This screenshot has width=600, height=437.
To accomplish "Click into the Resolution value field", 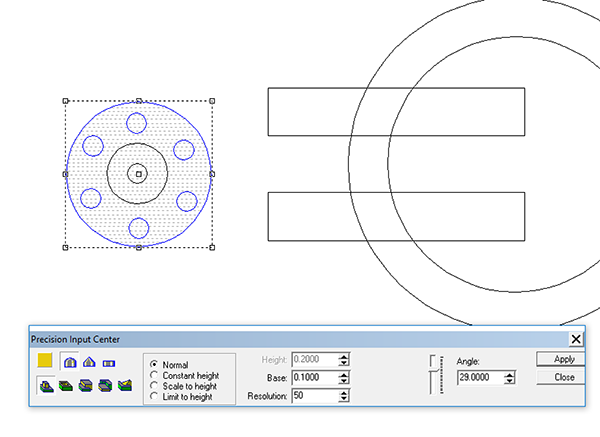I will (315, 396).
